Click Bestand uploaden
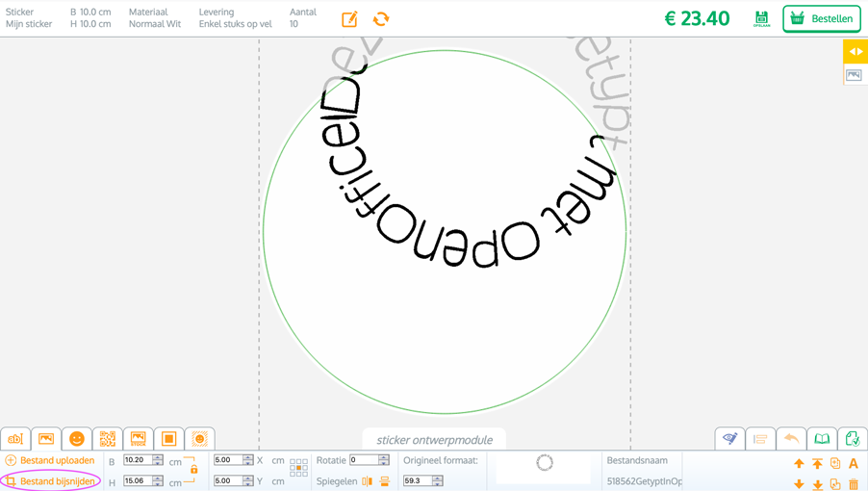This screenshot has height=491, width=868. pyautogui.click(x=50, y=460)
